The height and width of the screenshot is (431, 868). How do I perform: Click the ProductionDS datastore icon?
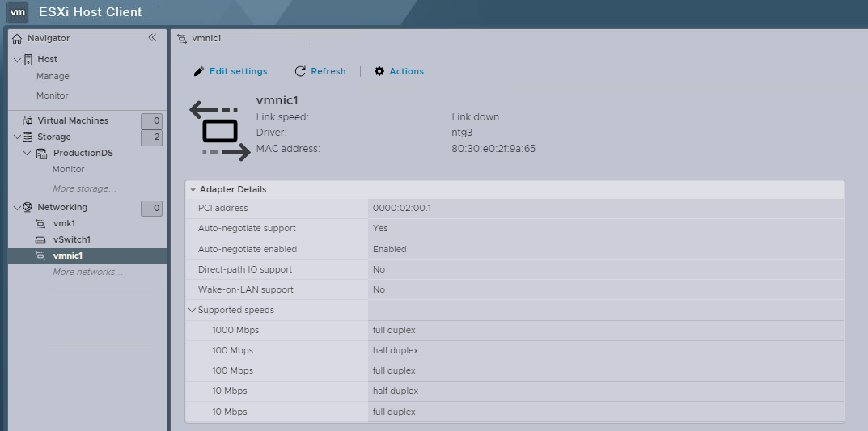click(41, 154)
